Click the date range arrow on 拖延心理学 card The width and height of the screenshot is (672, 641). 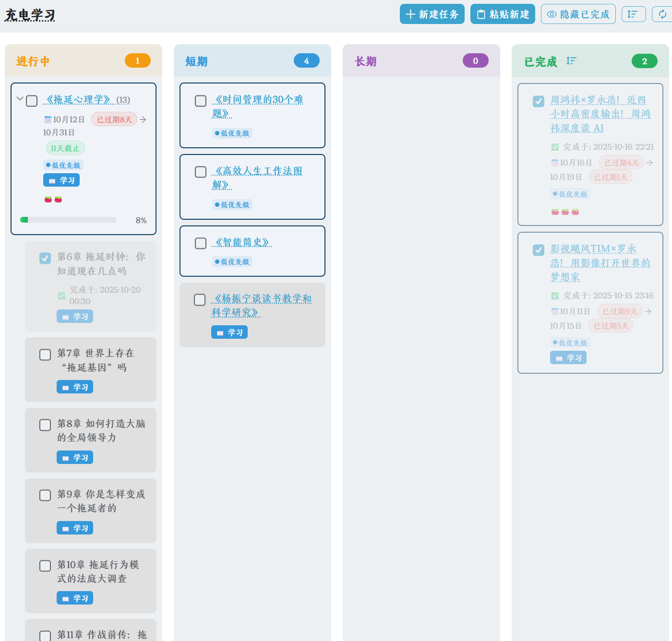tap(143, 119)
